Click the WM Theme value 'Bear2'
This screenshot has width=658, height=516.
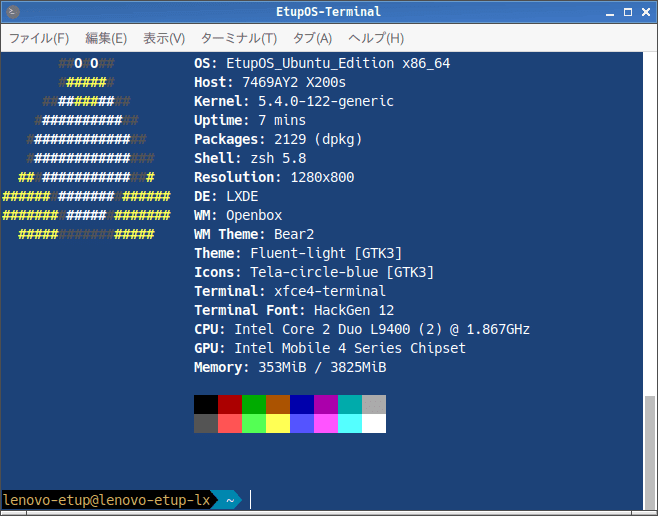[294, 234]
